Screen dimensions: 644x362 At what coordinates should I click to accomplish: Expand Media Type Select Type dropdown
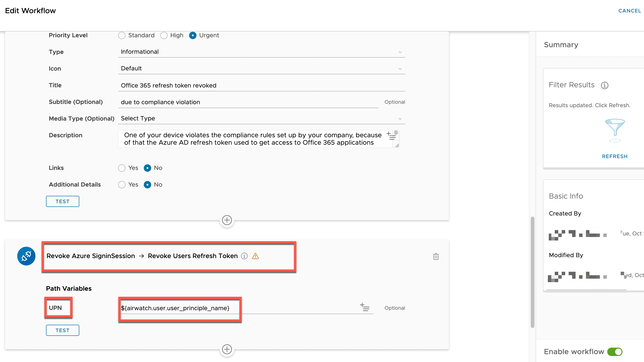[x=261, y=119]
